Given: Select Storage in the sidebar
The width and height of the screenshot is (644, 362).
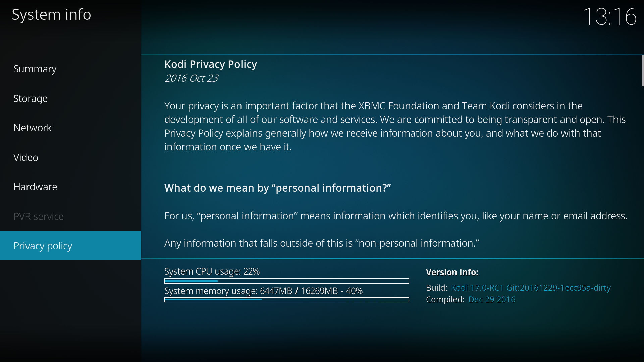Looking at the screenshot, I should 70,98.
